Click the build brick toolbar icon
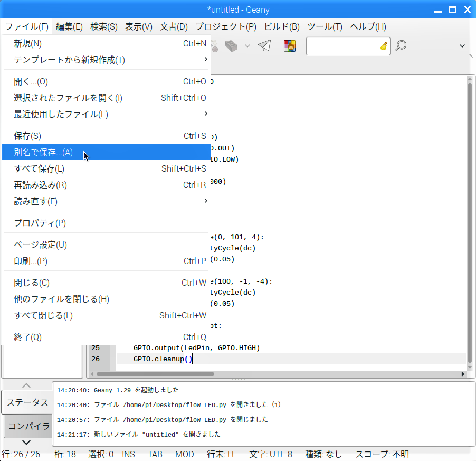 (x=231, y=46)
